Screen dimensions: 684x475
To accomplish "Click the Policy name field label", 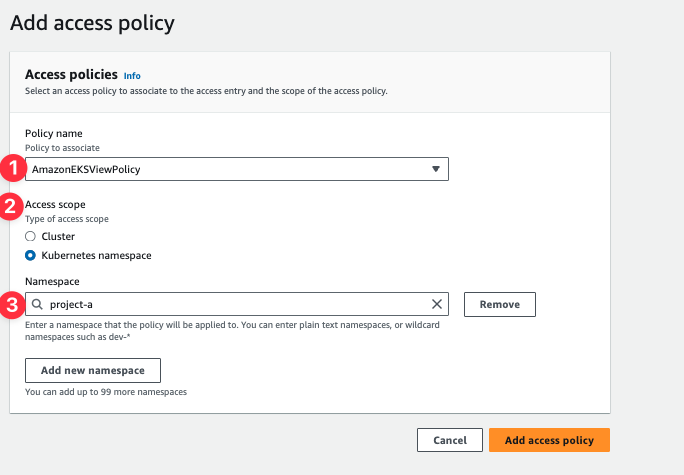I will tap(54, 133).
